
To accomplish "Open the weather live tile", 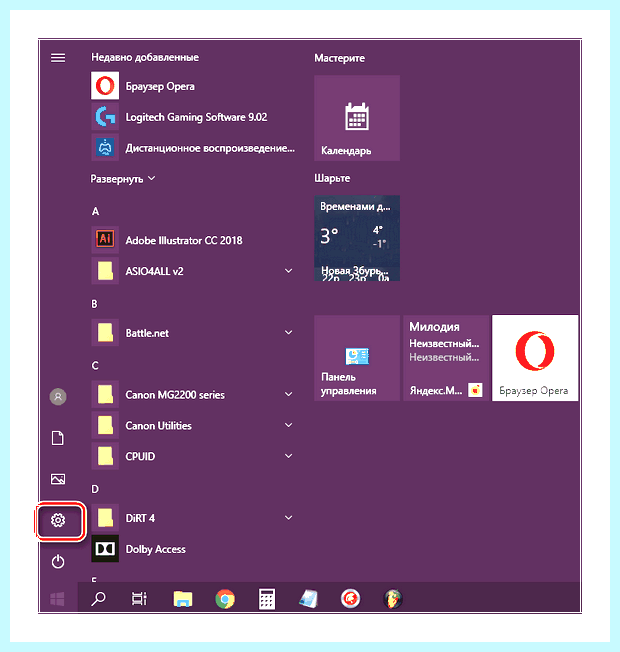I will [x=357, y=238].
